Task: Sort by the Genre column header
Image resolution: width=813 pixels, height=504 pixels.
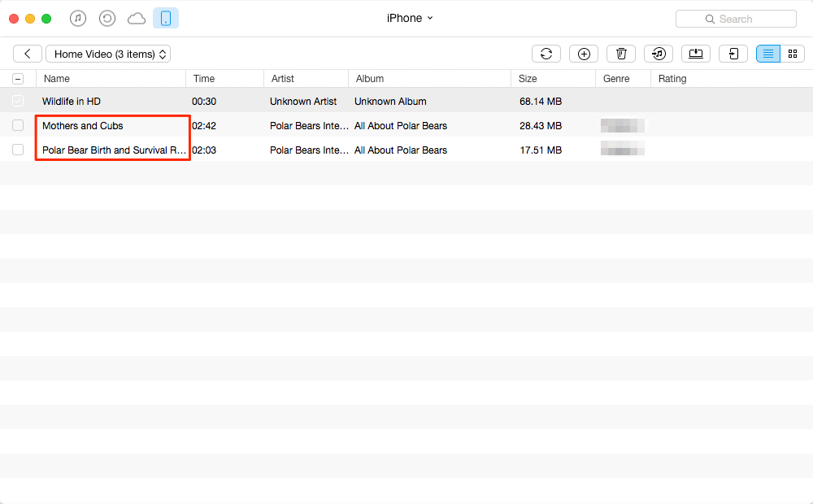Action: tap(623, 79)
